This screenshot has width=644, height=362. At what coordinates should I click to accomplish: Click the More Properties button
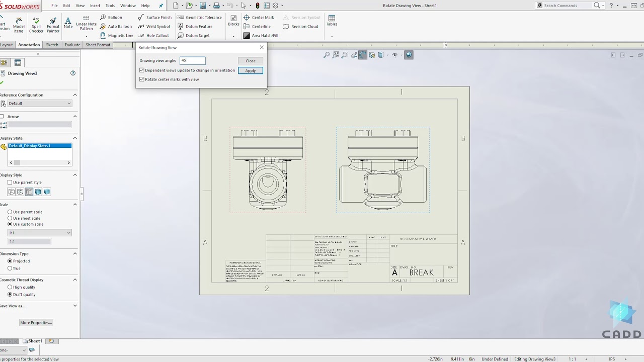click(36, 323)
